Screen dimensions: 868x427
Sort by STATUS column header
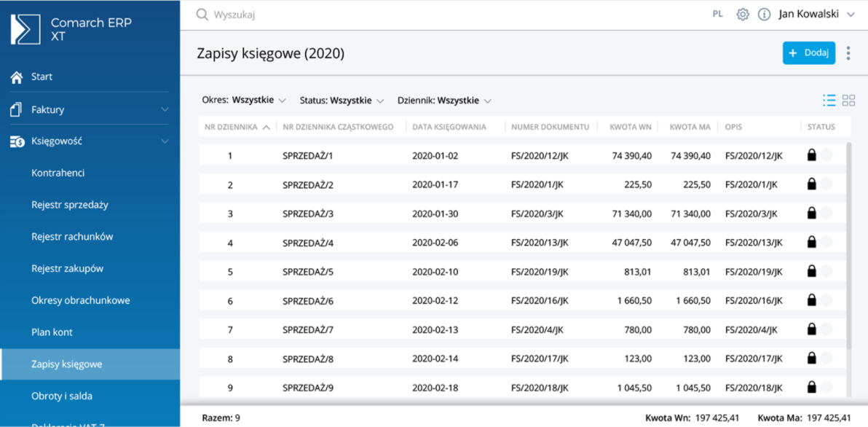click(821, 127)
